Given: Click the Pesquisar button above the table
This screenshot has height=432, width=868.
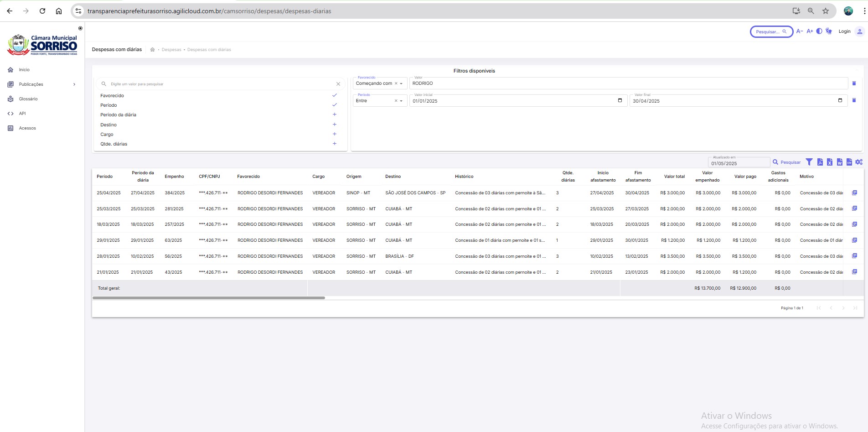Looking at the screenshot, I should [786, 162].
